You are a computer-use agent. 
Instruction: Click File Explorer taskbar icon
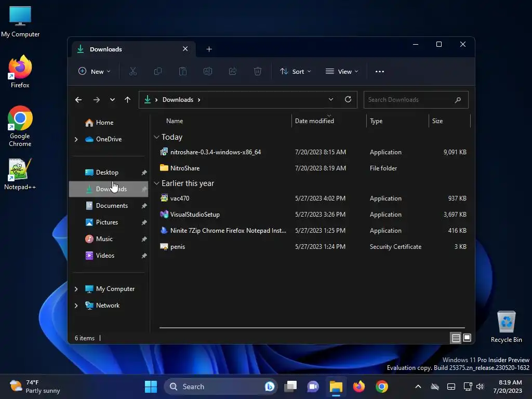[x=336, y=387]
